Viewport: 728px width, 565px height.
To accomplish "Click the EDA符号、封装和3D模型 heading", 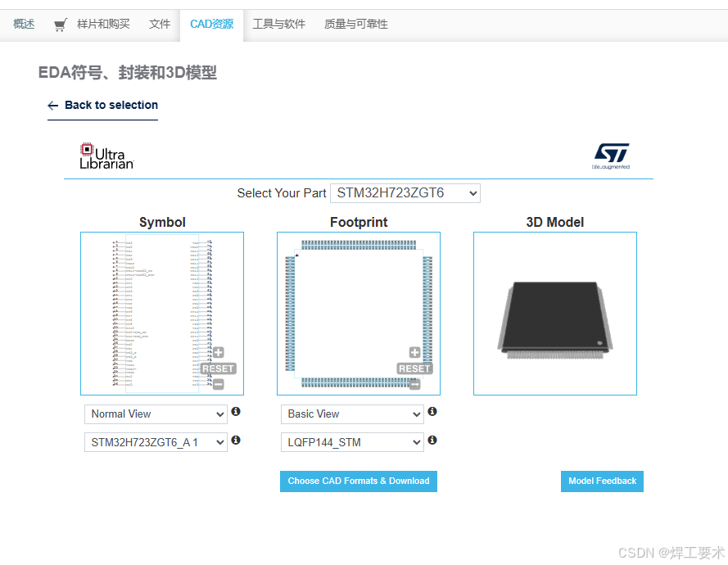I will (127, 73).
